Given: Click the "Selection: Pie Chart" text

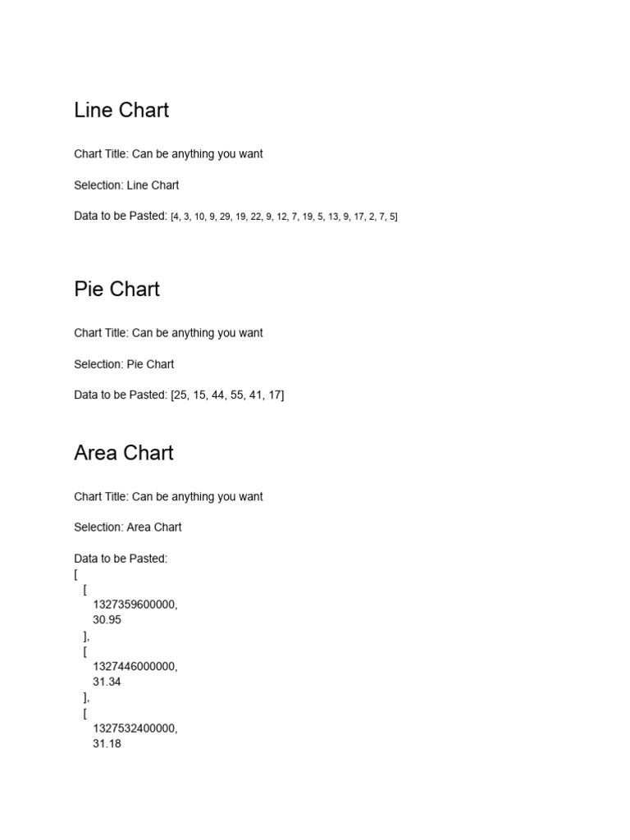Looking at the screenshot, I should [124, 364].
